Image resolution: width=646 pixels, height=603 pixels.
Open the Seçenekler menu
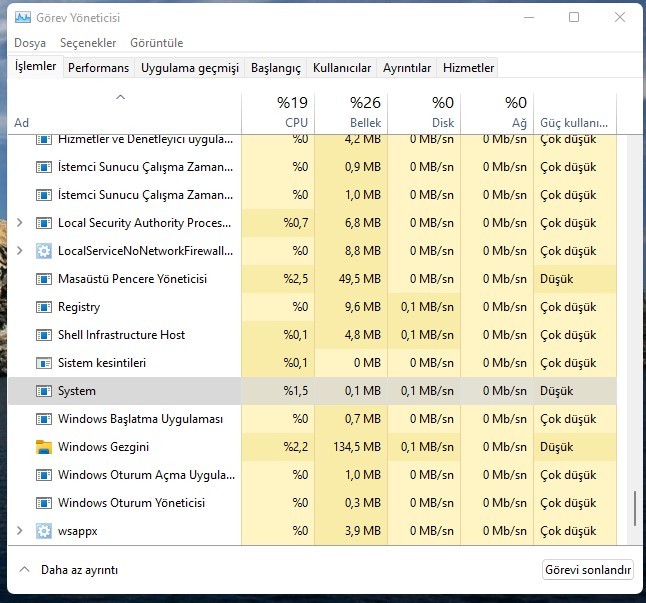point(88,43)
